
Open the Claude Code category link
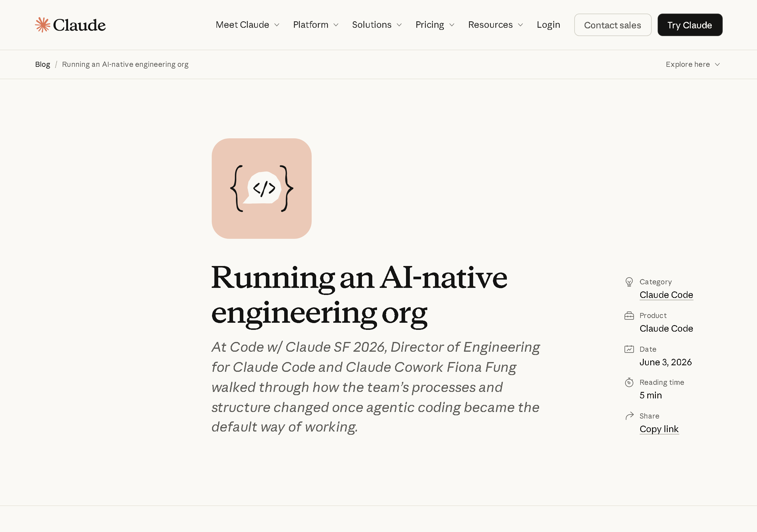[666, 295]
